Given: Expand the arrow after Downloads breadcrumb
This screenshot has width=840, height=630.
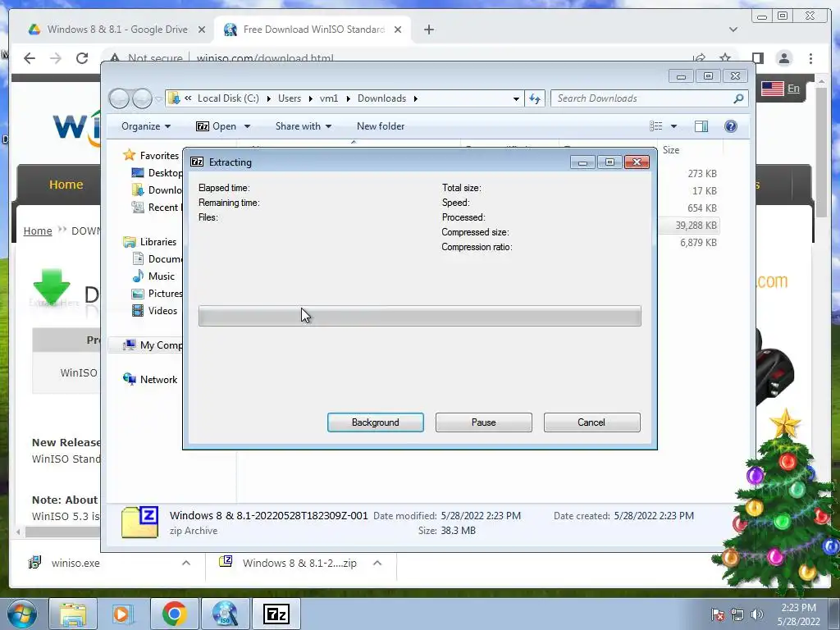Looking at the screenshot, I should coord(416,98).
